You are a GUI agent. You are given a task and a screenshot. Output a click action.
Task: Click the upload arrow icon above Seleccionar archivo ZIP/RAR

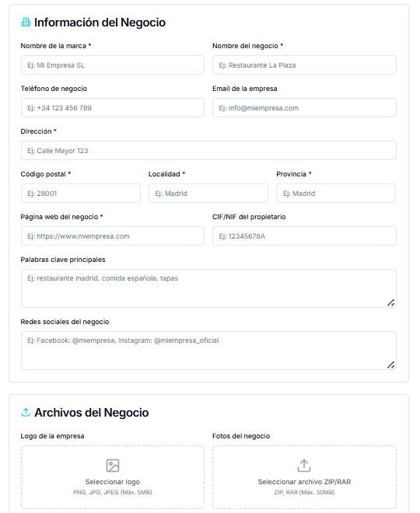pos(304,466)
